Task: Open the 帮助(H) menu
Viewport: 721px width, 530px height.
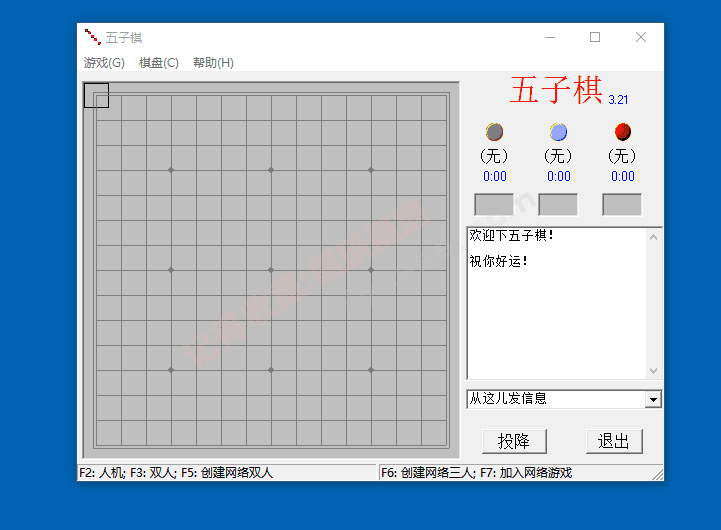Action: (x=213, y=63)
